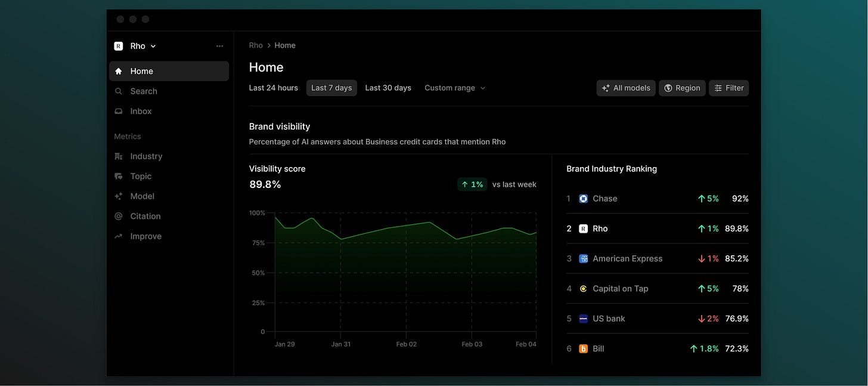The width and height of the screenshot is (868, 386).
Task: Click the Inbox tray icon
Action: (x=119, y=111)
